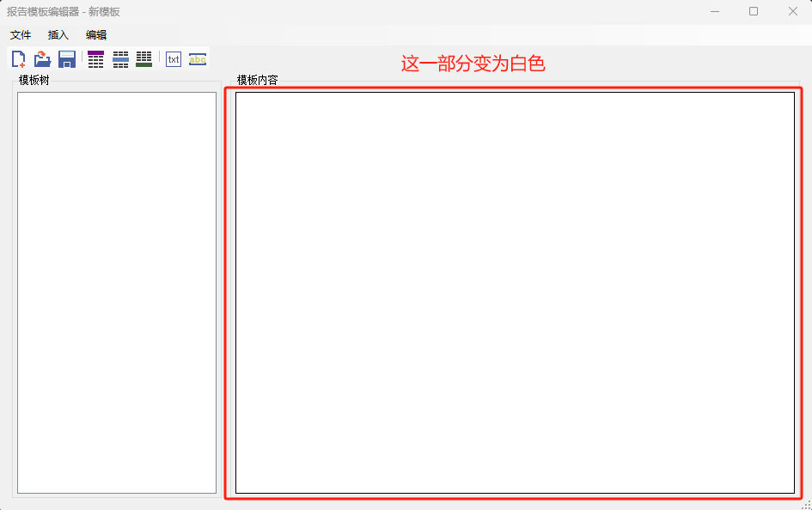Screen dimensions: 812x510
Task: Save template with the floppy disk icon
Action: tap(67, 59)
